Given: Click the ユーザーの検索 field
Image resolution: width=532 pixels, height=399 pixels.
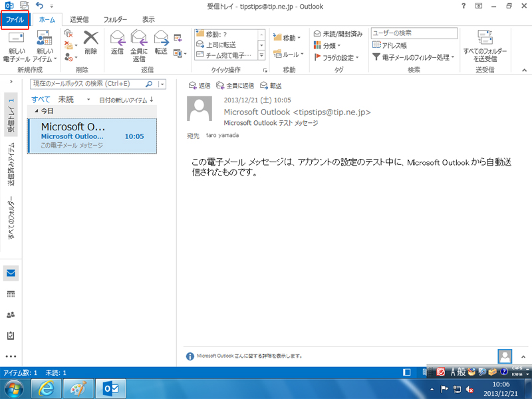Looking at the screenshot, I should click(x=414, y=33).
